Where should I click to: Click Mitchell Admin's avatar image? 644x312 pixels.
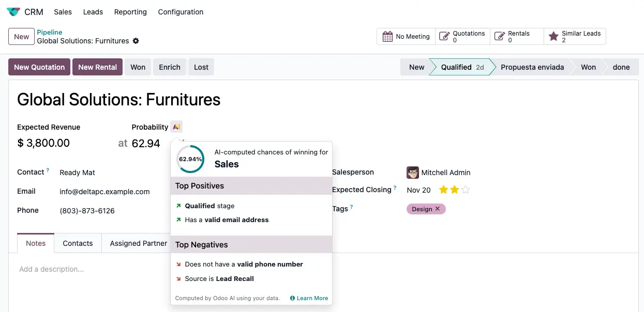pyautogui.click(x=412, y=172)
